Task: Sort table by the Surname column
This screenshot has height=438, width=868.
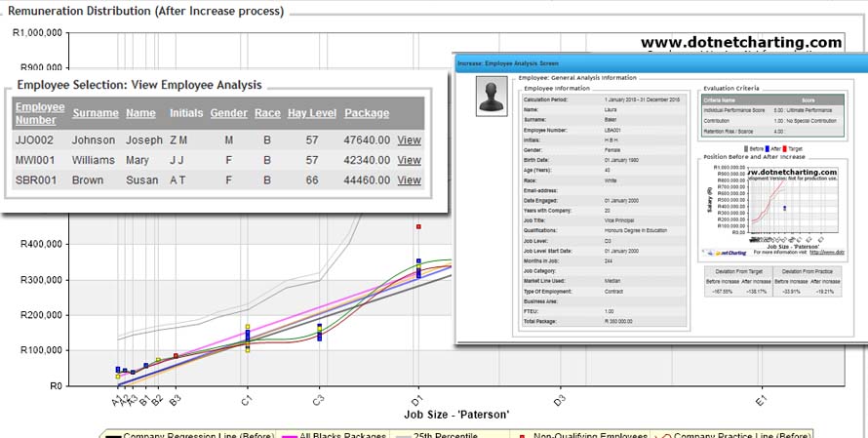Action: point(96,113)
